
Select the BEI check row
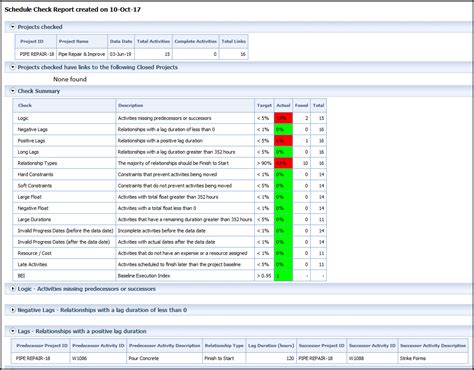[170, 276]
